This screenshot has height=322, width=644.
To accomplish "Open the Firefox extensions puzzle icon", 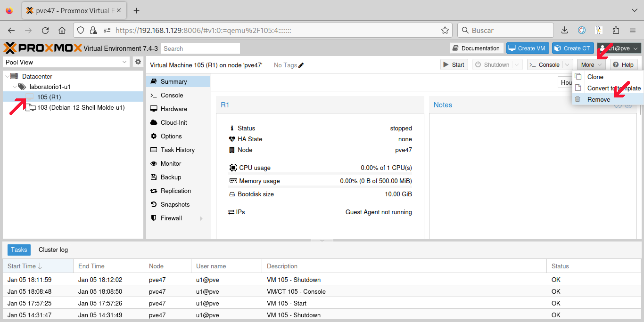I will click(x=616, y=30).
